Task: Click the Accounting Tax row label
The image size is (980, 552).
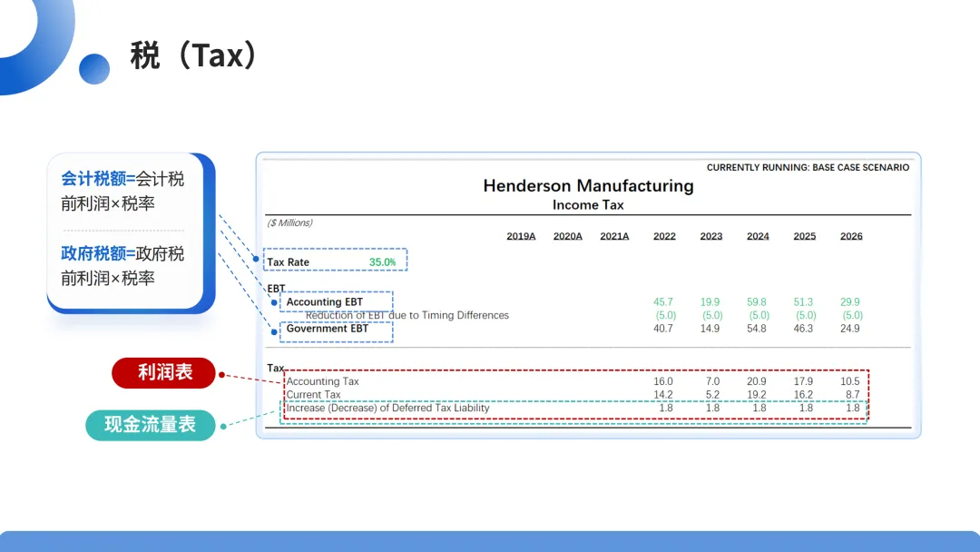Action: pos(322,381)
